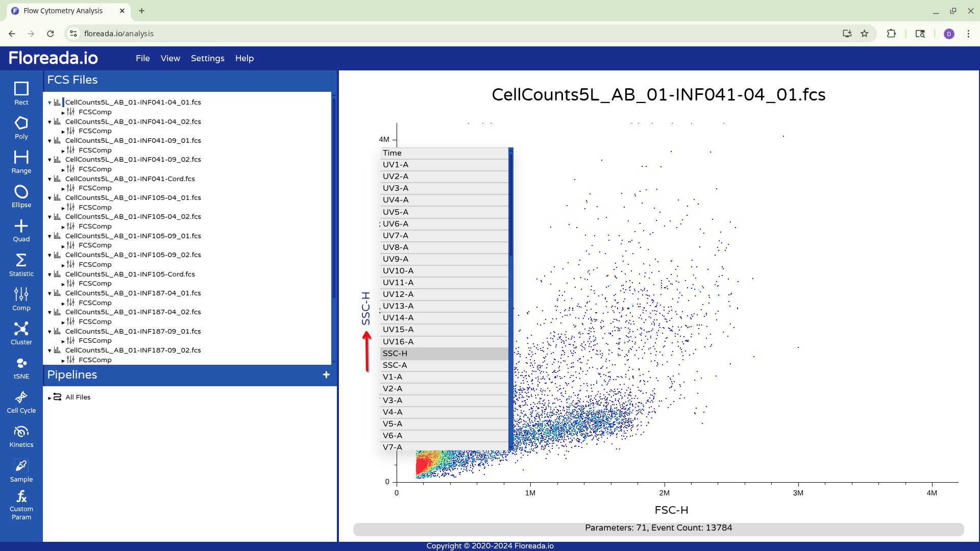The height and width of the screenshot is (551, 980).
Task: Click the parameter list scrollbar
Action: click(510, 204)
